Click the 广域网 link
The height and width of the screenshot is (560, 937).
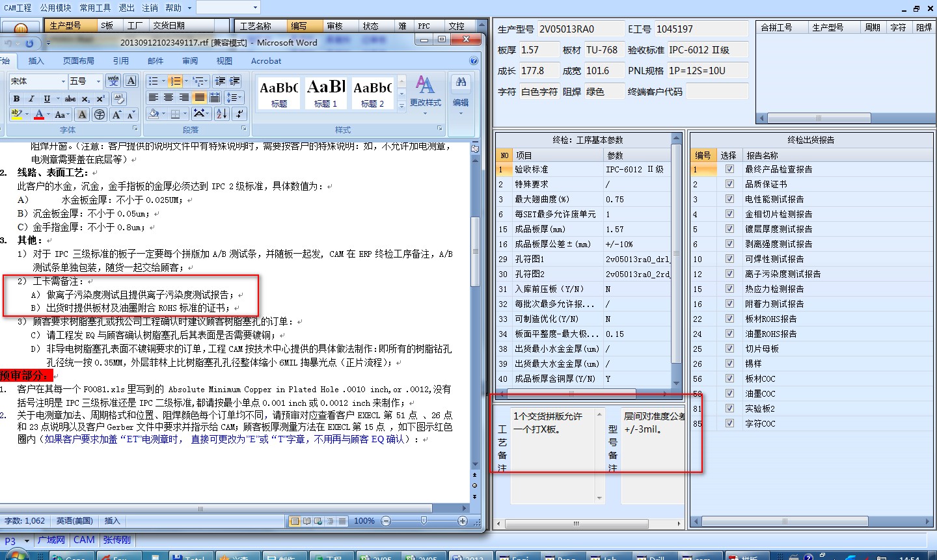coord(51,540)
